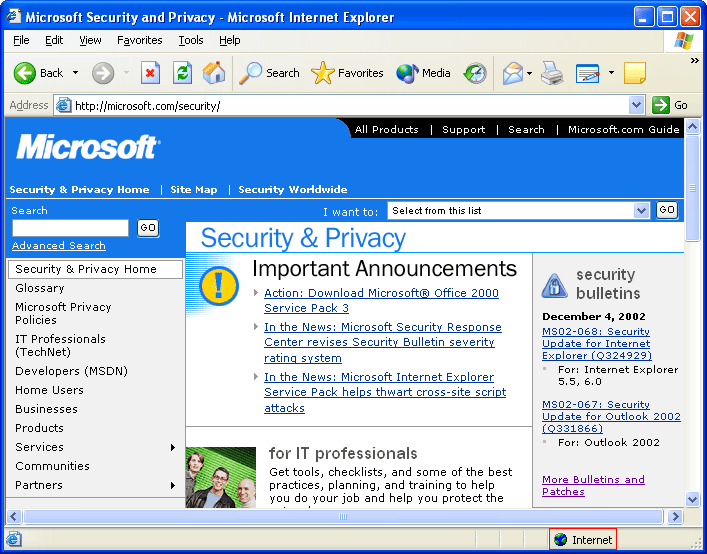Click the Print icon in toolbar

tap(552, 73)
